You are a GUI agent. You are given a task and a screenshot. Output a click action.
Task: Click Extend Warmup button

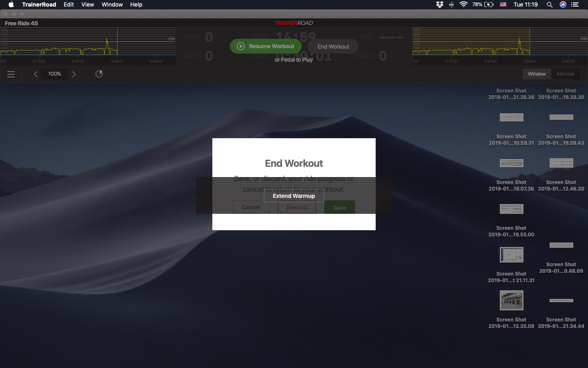point(294,196)
